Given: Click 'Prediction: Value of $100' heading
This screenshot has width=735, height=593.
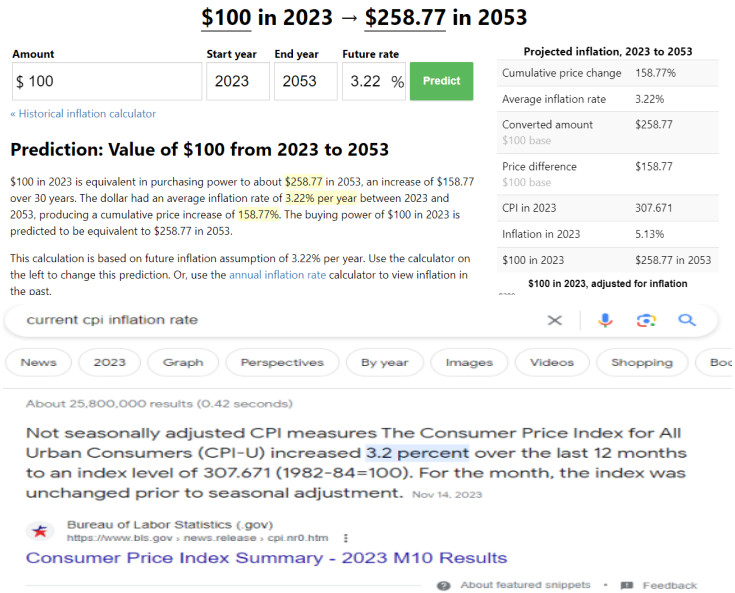Looking at the screenshot, I should 199,150.
